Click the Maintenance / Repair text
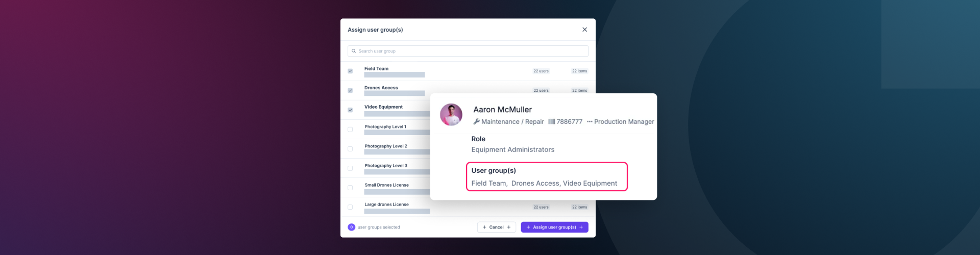980x255 pixels. coord(512,121)
